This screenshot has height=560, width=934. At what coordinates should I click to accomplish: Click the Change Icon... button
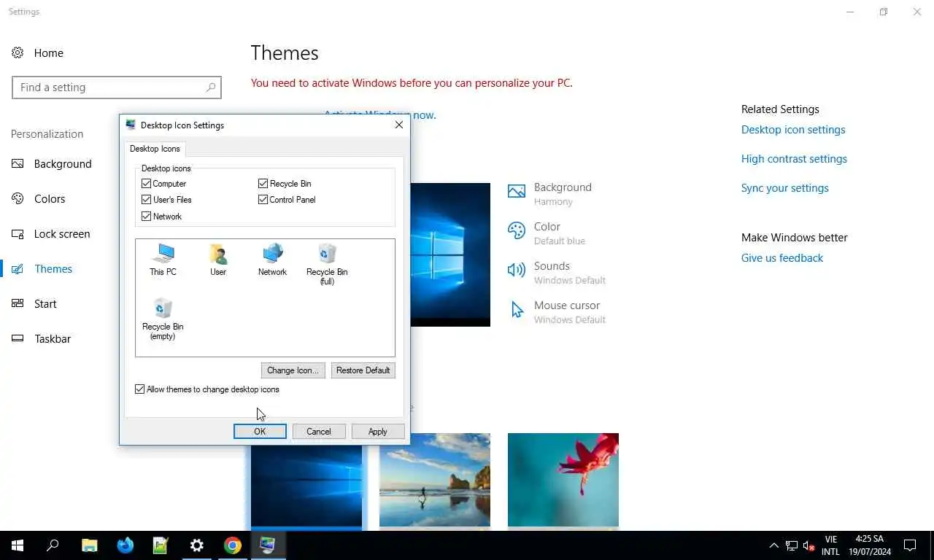pos(293,370)
